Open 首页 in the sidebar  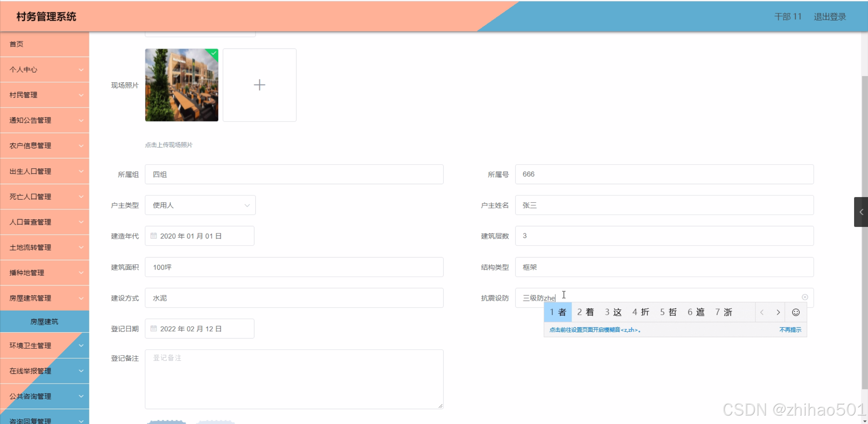(x=16, y=44)
